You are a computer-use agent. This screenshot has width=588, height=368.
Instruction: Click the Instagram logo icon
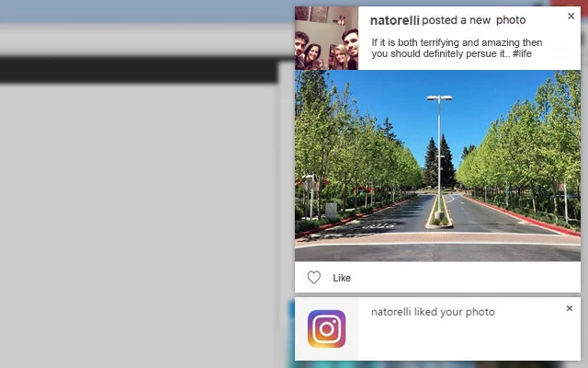(x=327, y=329)
